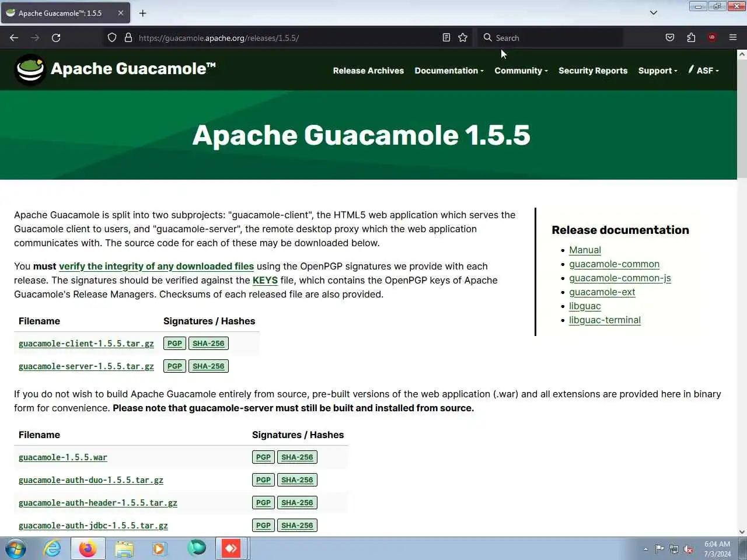Toggle reader view icon in address bar
747x560 pixels.
point(446,38)
